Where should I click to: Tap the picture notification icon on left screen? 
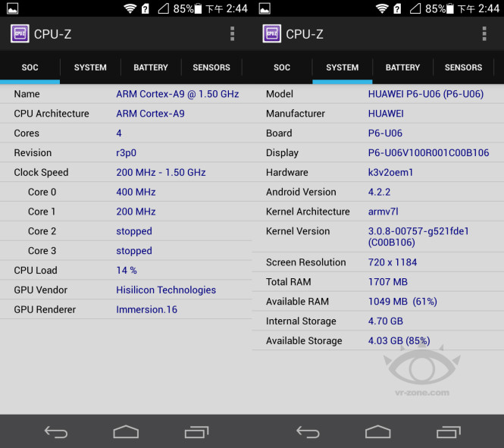point(13,8)
